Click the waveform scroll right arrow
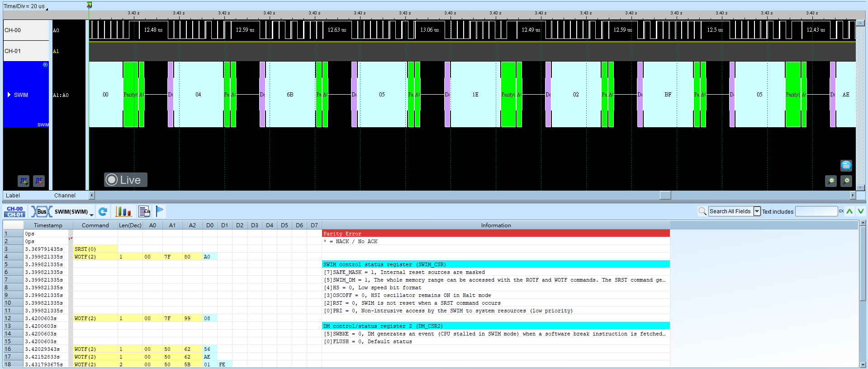The width and height of the screenshot is (868, 369). pyautogui.click(x=853, y=195)
